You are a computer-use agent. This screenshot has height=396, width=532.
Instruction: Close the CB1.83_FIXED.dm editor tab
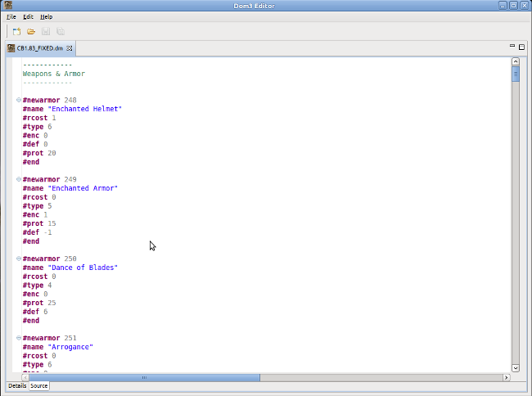[70, 48]
